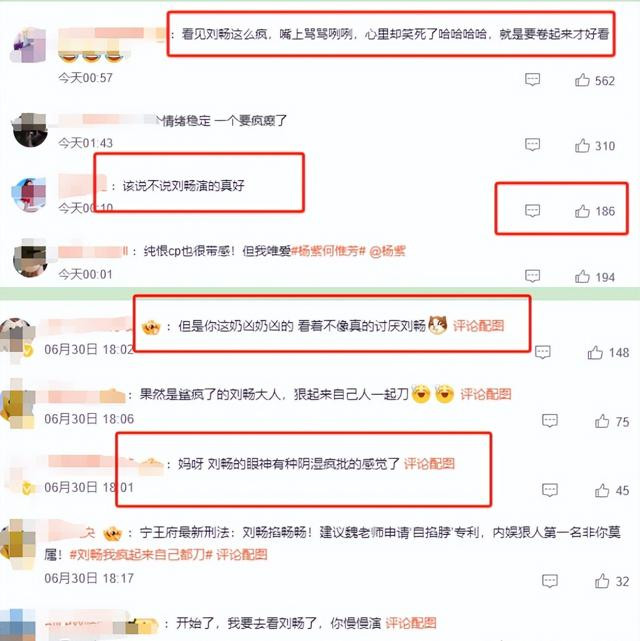Like the comment with 148 likes
This screenshot has width=640, height=641.
[x=595, y=352]
